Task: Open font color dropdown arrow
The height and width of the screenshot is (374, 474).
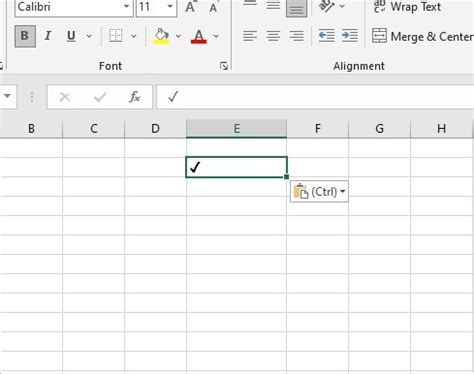Action: coord(216,36)
